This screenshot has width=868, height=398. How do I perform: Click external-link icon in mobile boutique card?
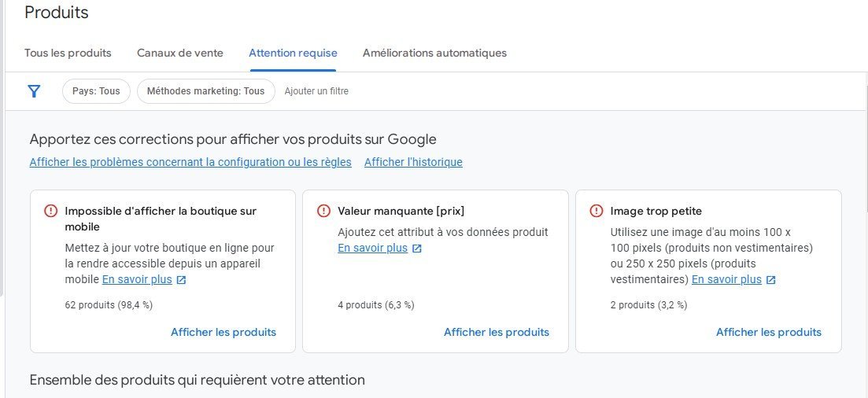point(181,280)
